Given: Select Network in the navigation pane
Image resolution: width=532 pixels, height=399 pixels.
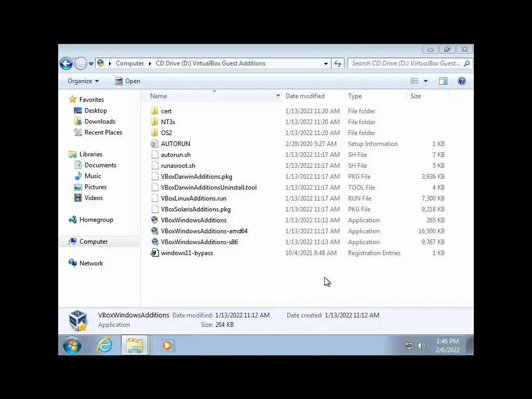Looking at the screenshot, I should click(86, 263).
